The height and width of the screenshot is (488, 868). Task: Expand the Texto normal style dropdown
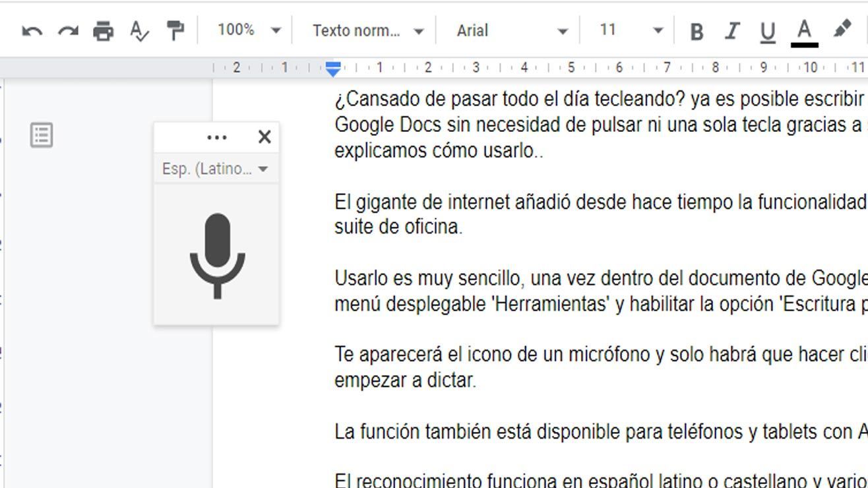point(367,31)
